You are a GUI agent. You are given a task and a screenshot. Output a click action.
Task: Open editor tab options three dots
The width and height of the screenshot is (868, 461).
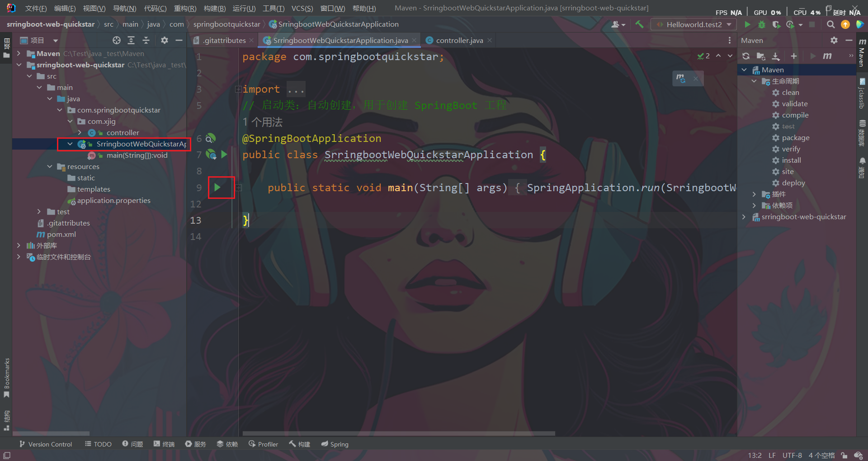click(730, 40)
